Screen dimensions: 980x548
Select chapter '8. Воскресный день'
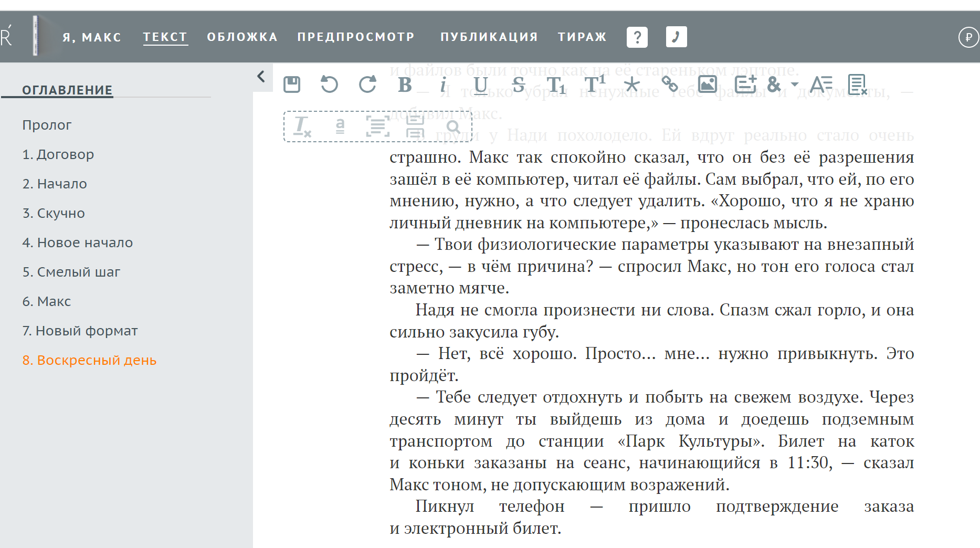click(x=89, y=360)
